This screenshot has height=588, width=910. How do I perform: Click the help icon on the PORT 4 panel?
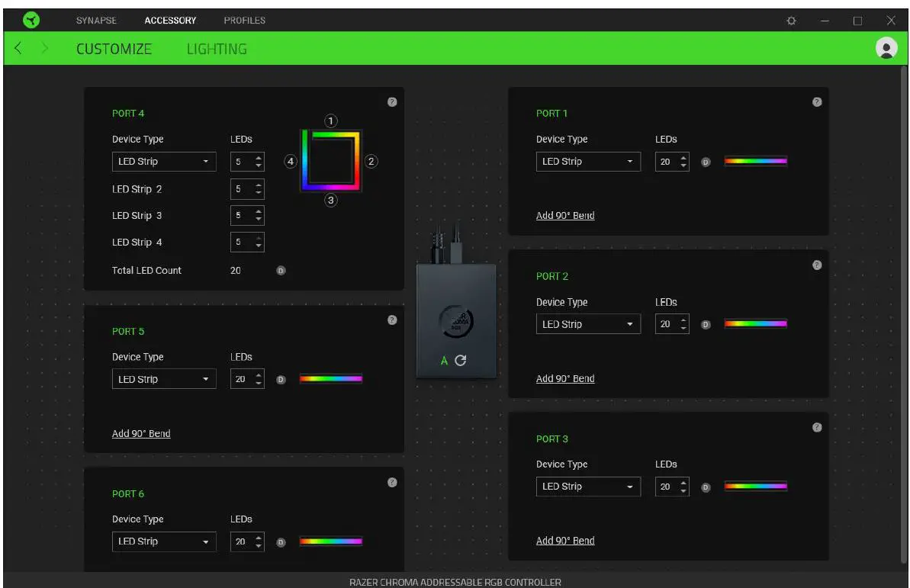click(x=392, y=102)
